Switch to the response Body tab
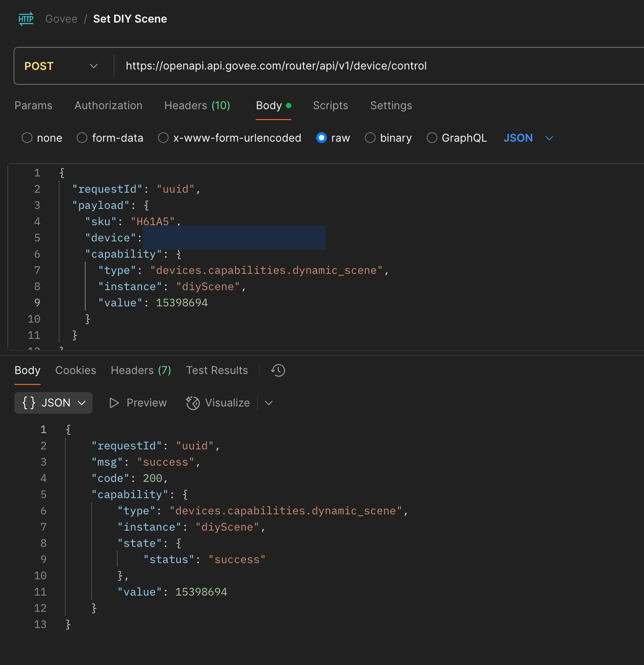This screenshot has width=644, height=665. point(28,370)
